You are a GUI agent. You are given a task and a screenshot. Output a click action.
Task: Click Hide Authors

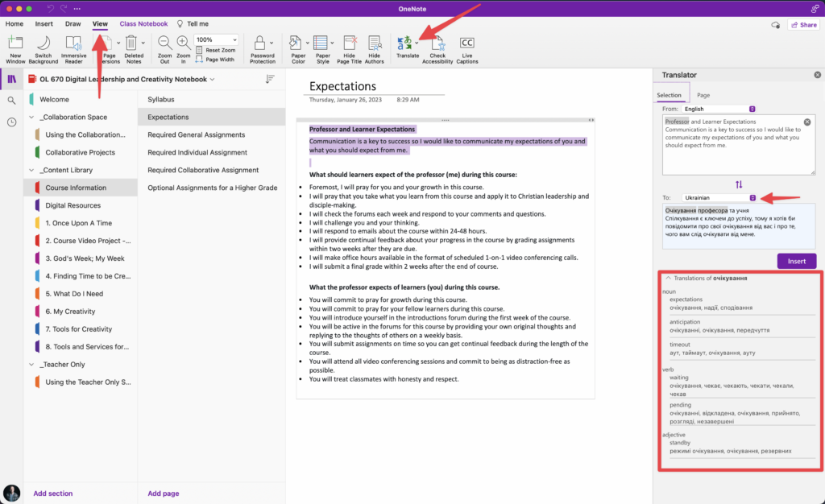coord(374,50)
